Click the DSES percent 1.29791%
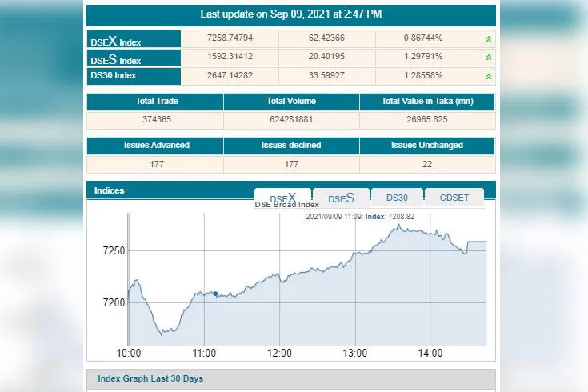 423,56
